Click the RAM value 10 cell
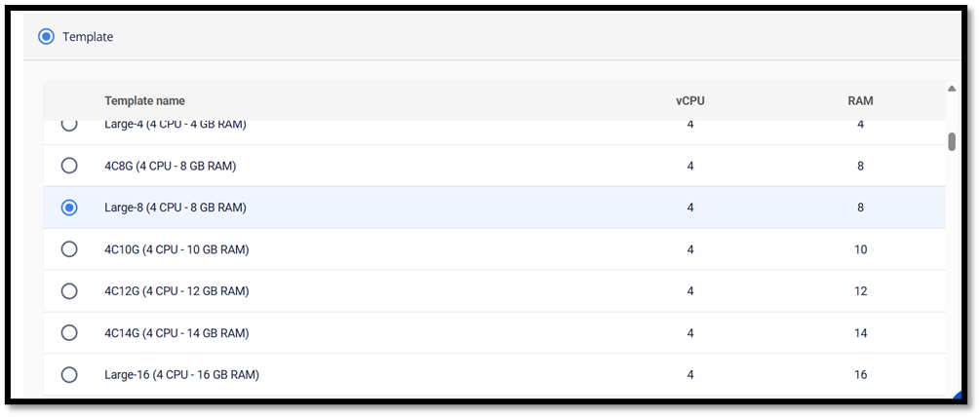The width and height of the screenshot is (980, 417). tap(860, 249)
